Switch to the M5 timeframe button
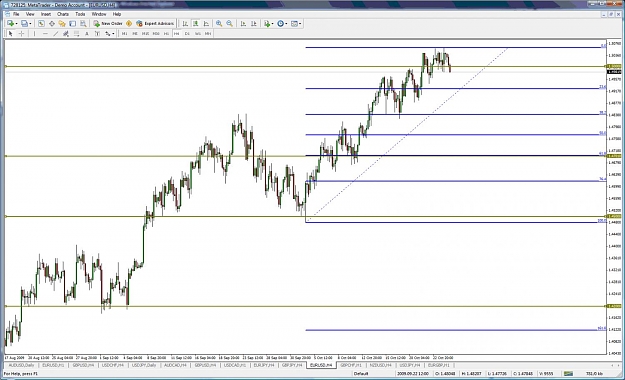This screenshot has height=380, width=625. click(x=135, y=33)
